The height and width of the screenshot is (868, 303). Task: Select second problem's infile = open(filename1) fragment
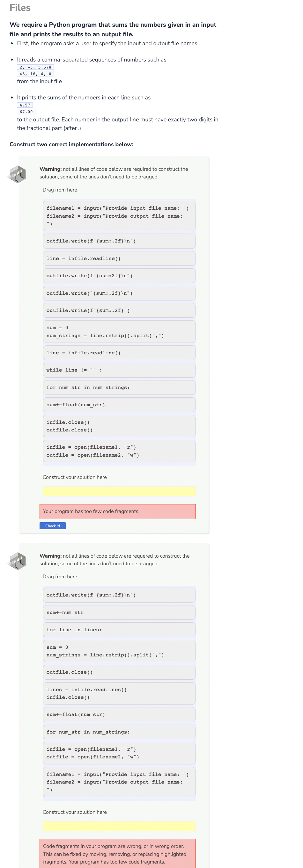(x=119, y=753)
